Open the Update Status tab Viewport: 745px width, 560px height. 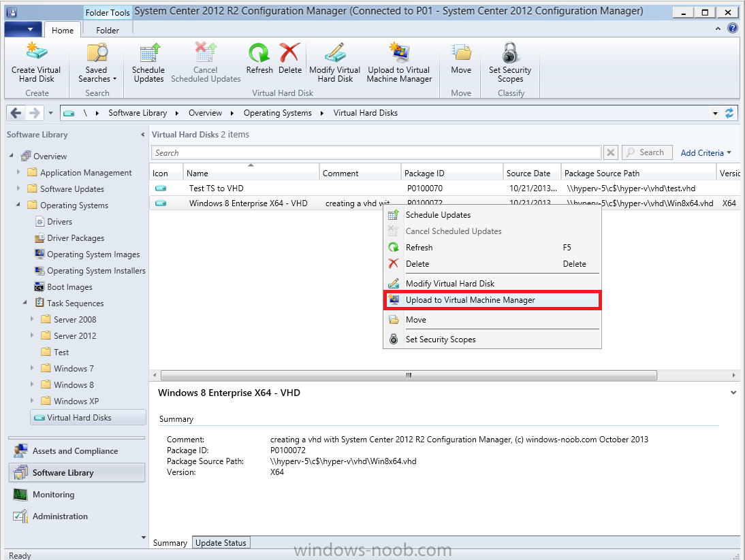(x=221, y=542)
